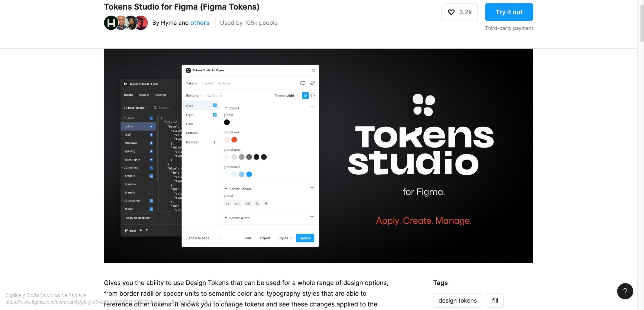Select the orange-red global.red swatch

click(234, 140)
